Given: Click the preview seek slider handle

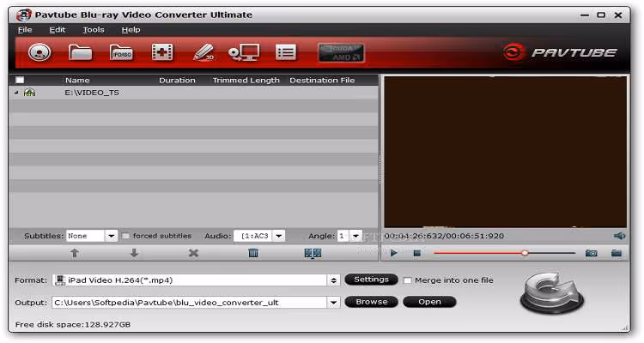Looking at the screenshot, I should (525, 253).
